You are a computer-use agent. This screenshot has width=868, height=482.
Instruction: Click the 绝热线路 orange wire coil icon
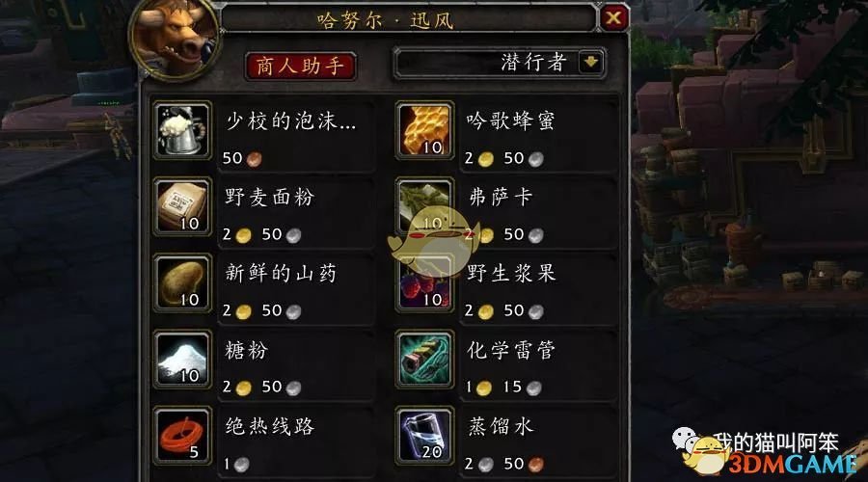pos(182,436)
